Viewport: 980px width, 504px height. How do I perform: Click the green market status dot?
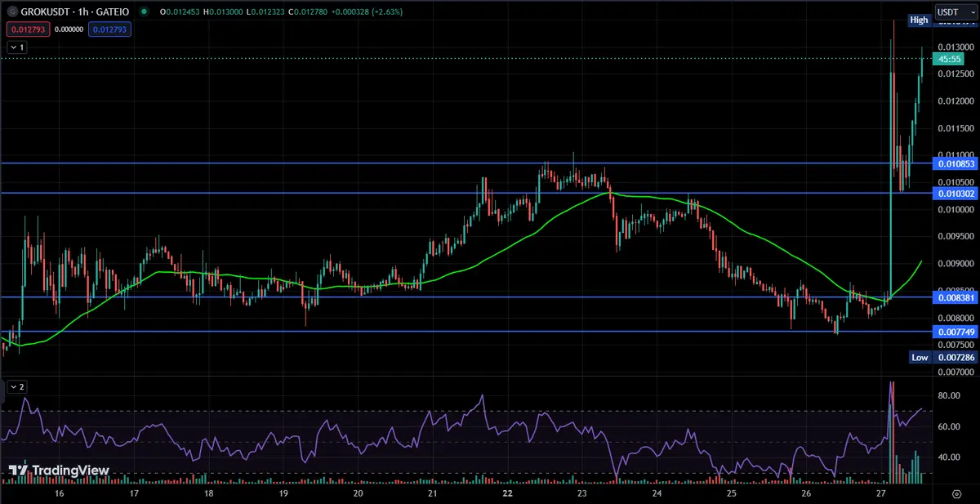point(144,12)
